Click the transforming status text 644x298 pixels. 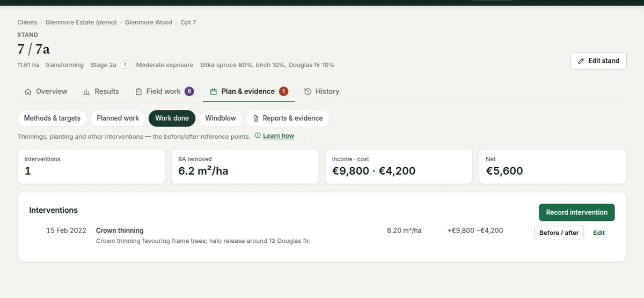tap(65, 65)
